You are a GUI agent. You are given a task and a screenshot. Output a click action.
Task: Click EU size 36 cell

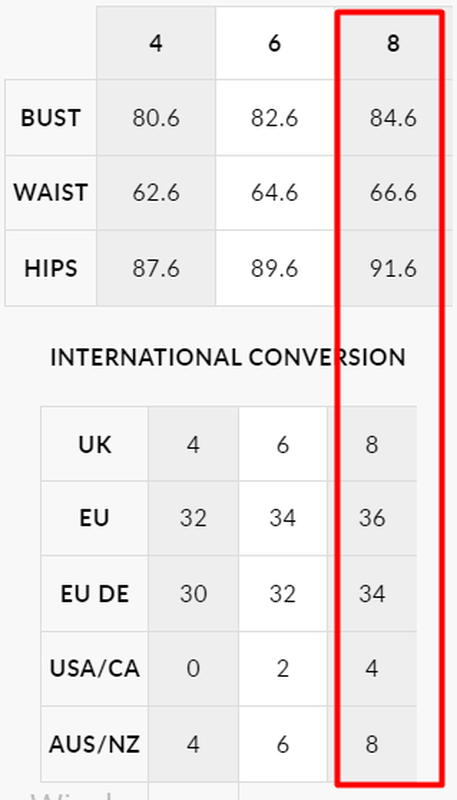[x=372, y=518]
